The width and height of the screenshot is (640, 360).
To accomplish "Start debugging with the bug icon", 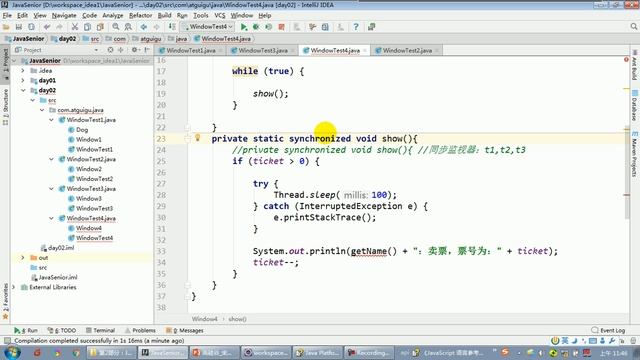I will 256,27.
